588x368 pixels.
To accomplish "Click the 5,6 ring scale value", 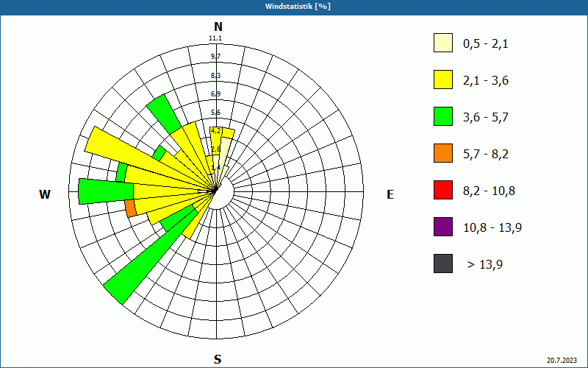I will 215,113.
